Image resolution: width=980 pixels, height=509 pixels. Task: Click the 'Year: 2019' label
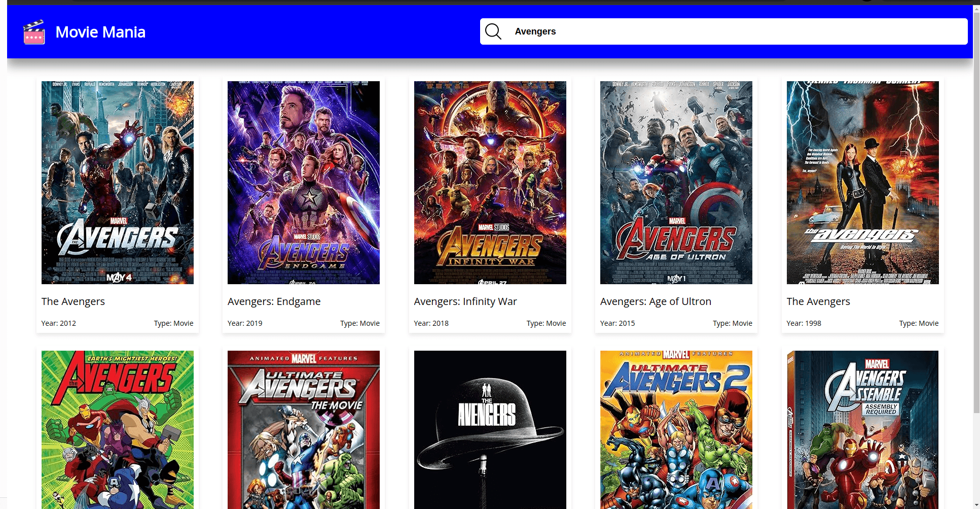(245, 323)
